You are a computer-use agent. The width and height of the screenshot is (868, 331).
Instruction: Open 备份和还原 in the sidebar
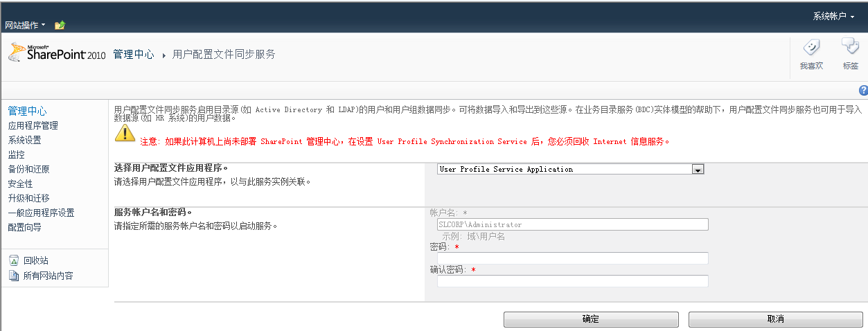tap(28, 169)
